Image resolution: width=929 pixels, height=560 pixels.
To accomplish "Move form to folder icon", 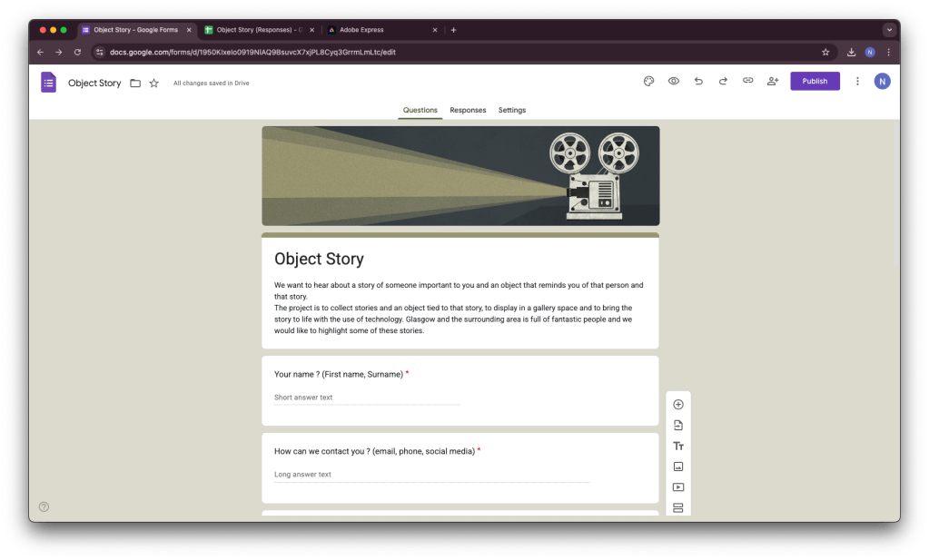I will pos(135,84).
